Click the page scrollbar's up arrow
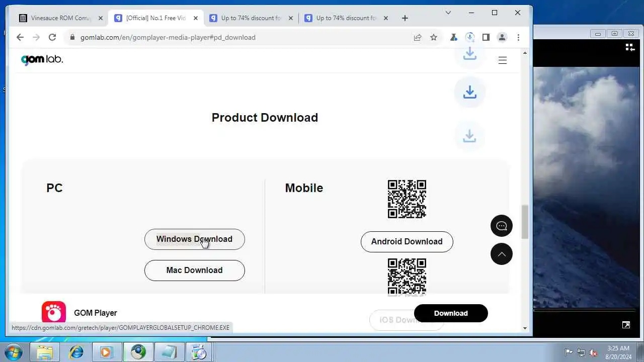This screenshot has width=644, height=362. point(525,53)
